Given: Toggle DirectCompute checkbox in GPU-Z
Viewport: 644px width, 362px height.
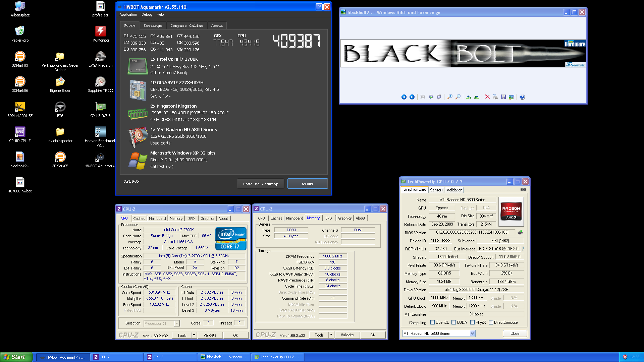Looking at the screenshot, I should point(491,322).
